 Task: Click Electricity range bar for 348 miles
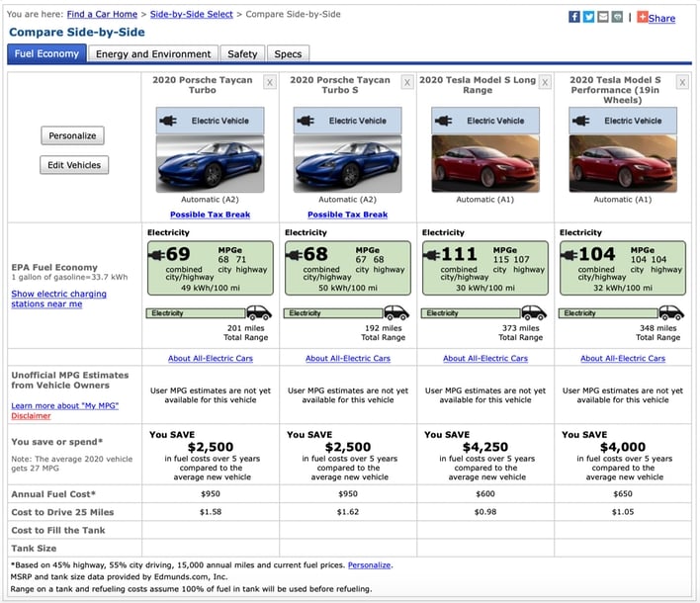[x=608, y=313]
